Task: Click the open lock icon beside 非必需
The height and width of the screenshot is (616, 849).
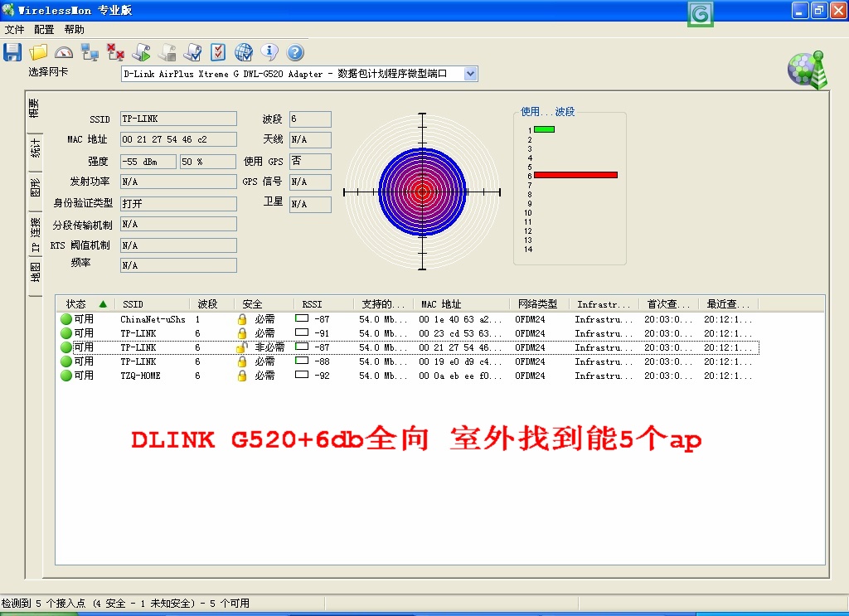Action: click(x=242, y=347)
